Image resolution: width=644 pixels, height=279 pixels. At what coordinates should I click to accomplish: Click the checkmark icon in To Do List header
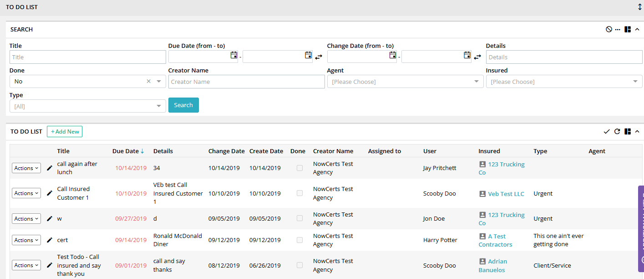click(x=607, y=131)
